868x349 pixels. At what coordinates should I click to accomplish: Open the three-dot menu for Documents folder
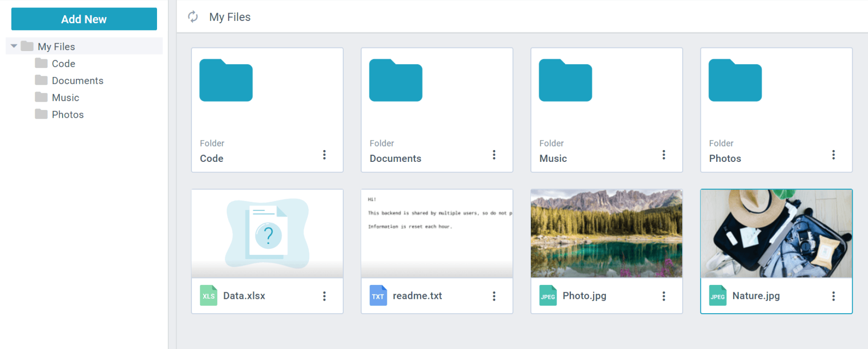494,155
